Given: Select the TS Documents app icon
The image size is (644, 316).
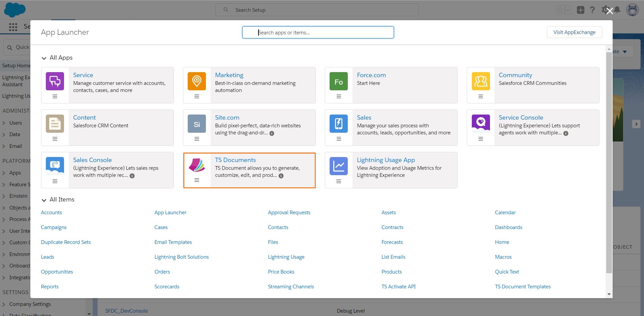Looking at the screenshot, I should point(197,166).
